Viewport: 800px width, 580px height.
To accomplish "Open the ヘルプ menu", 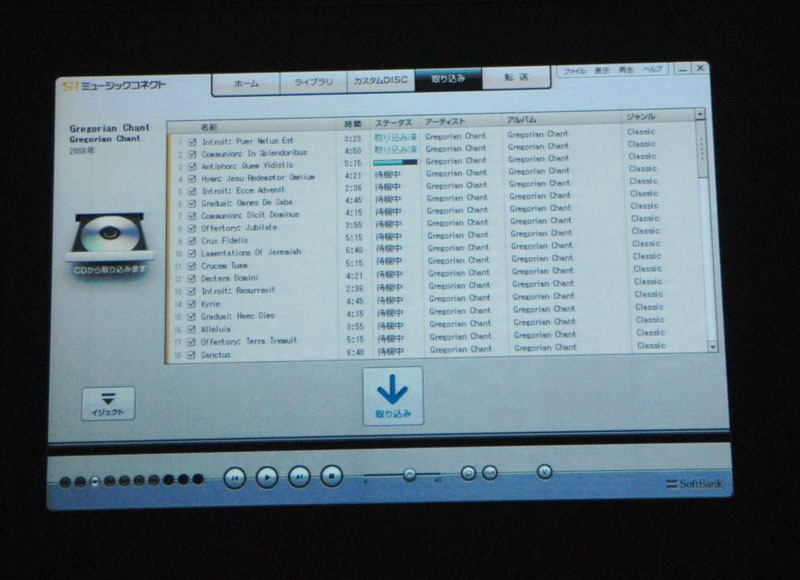I will 653,71.
